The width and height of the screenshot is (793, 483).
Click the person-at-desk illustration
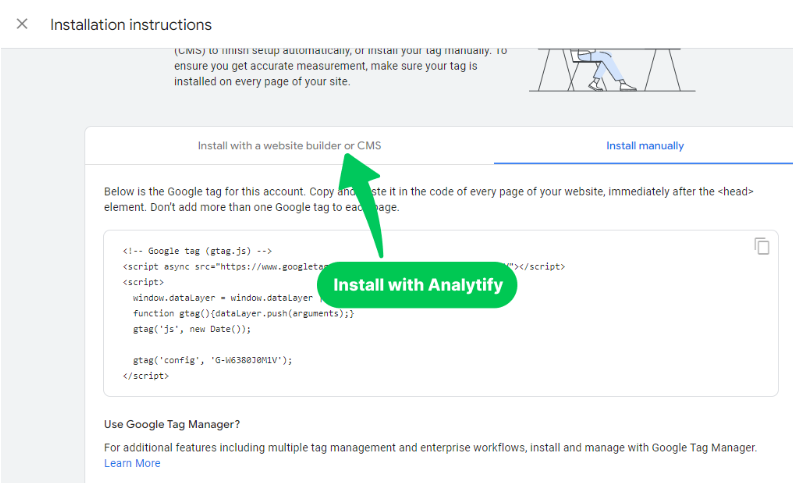[612, 70]
